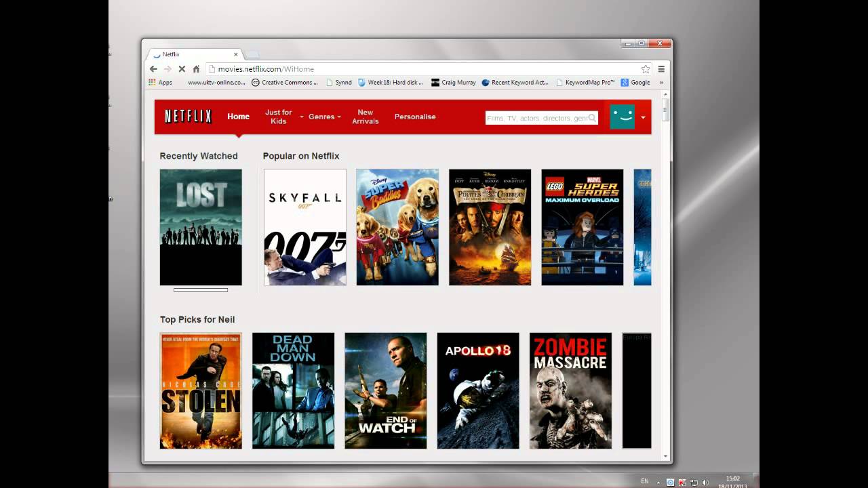Viewport: 868px width, 488px height.
Task: Go back using the browser back arrow
Action: click(x=153, y=69)
